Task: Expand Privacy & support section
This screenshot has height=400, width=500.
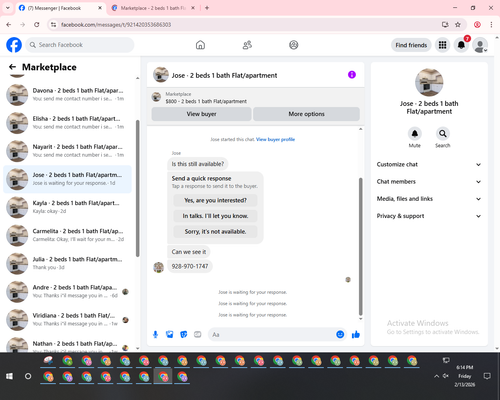Action: coord(429,216)
